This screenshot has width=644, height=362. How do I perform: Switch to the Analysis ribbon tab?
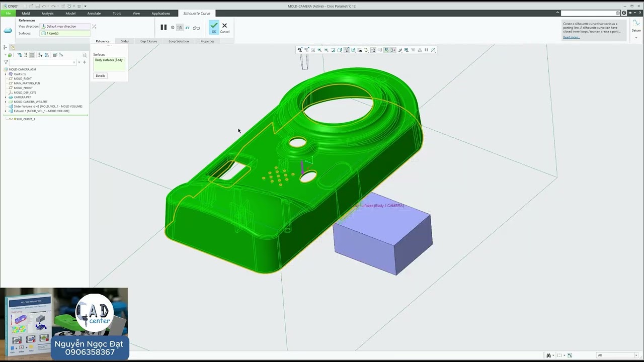click(47, 13)
